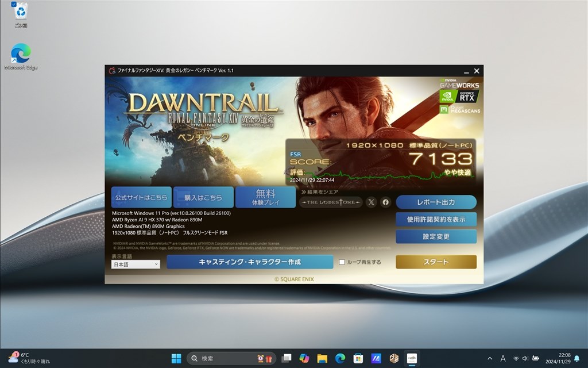Screen dimensions: 588x368
Task: Open Microsoft Edge from the taskbar
Action: (340, 358)
